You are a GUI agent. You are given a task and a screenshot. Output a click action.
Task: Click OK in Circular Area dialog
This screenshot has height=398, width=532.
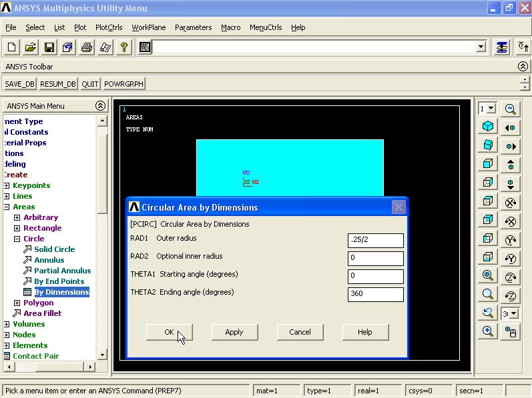click(170, 332)
